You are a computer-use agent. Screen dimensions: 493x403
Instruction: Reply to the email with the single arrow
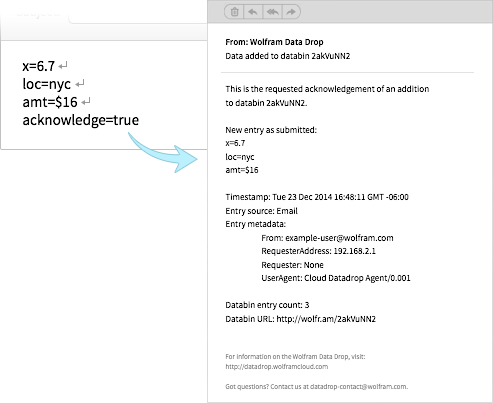pyautogui.click(x=253, y=12)
